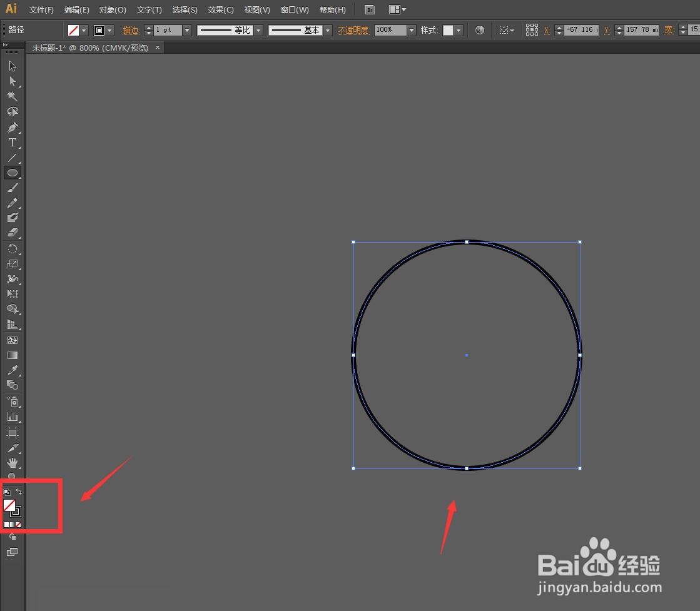Change the screen mode

[x=13, y=552]
